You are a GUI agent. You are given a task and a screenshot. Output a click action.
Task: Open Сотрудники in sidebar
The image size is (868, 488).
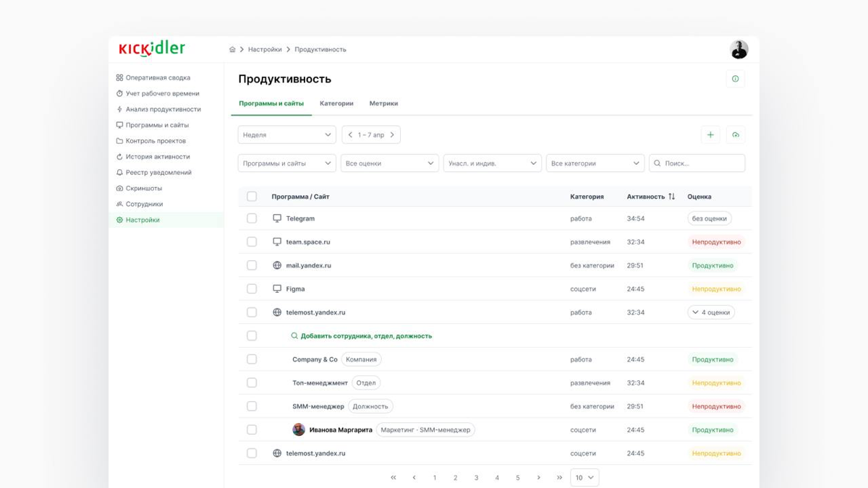click(144, 204)
